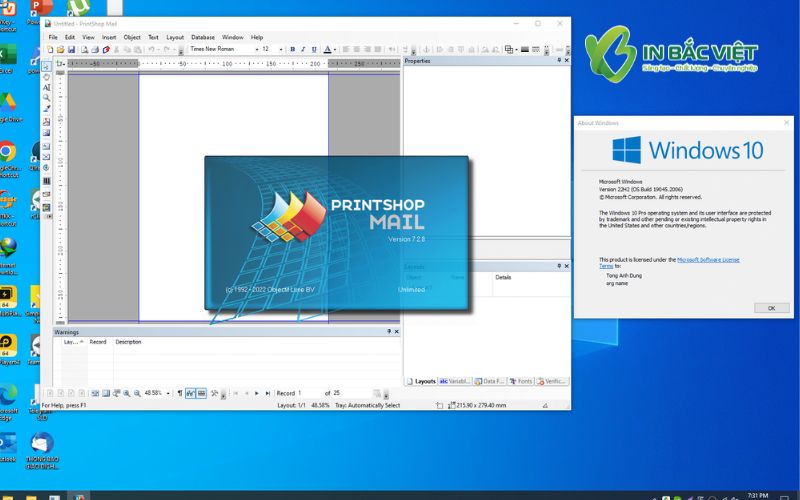Toggle show paragraph marks icon
This screenshot has width=800, height=500.
click(180, 393)
